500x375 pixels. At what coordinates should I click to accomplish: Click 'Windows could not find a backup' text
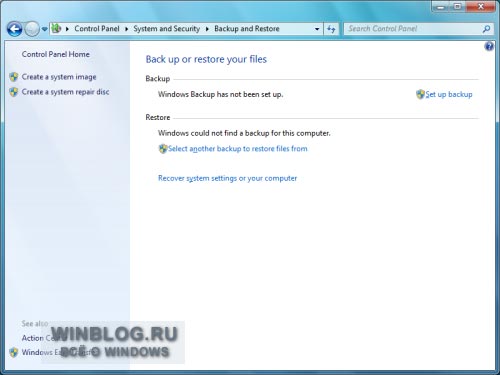(244, 133)
